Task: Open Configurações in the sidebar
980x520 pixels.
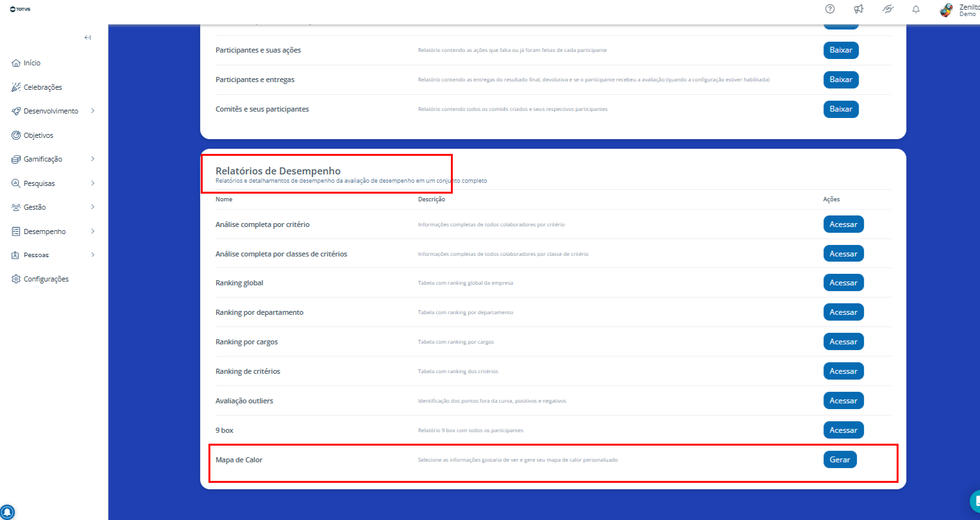Action: click(40, 279)
